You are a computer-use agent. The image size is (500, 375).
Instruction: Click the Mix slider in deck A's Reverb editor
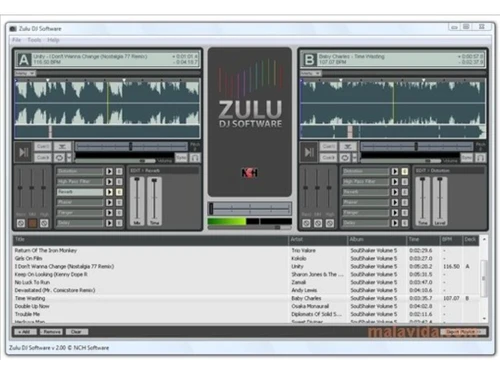tap(137, 202)
